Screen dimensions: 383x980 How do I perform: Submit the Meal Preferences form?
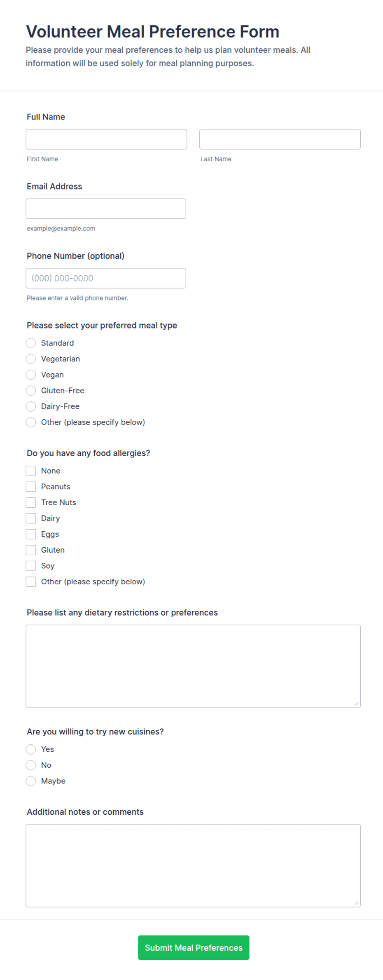click(x=194, y=947)
